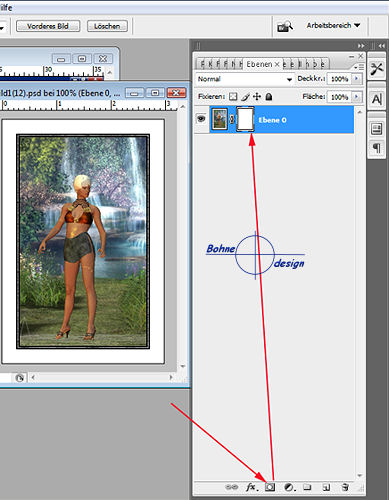Open the Normal blend mode dropdown
The image size is (389, 500).
click(x=244, y=79)
